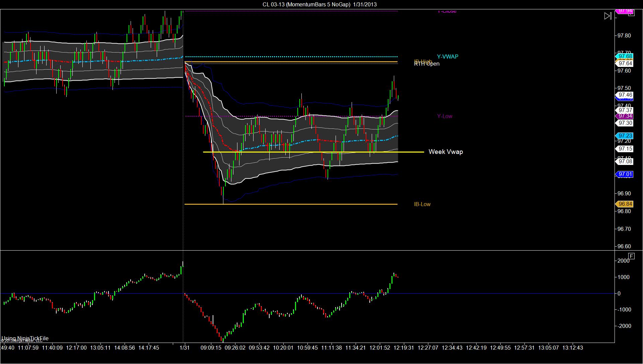The height and width of the screenshot is (364, 643).
Task: Select the blue 97.01 price marker
Action: (x=625, y=174)
